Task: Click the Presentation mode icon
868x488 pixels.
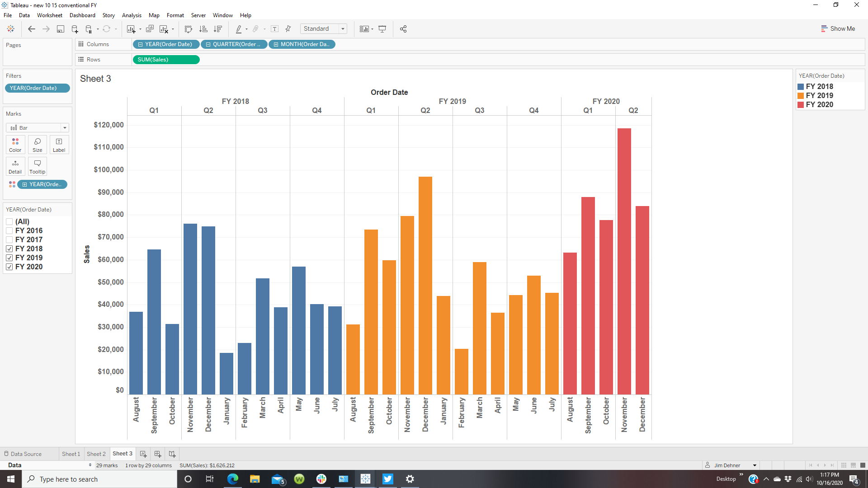Action: click(382, 29)
